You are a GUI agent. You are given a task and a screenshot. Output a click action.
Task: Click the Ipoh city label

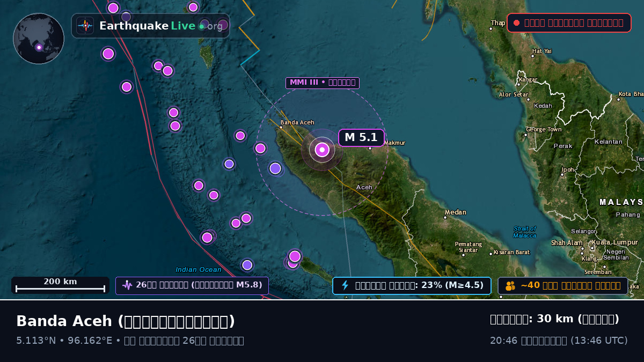pyautogui.click(x=568, y=169)
